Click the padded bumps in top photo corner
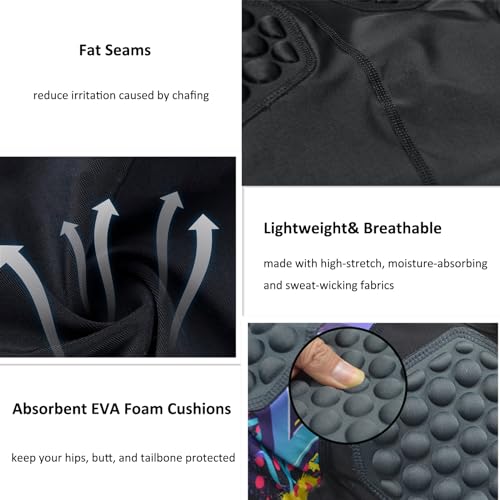 [x=267, y=50]
